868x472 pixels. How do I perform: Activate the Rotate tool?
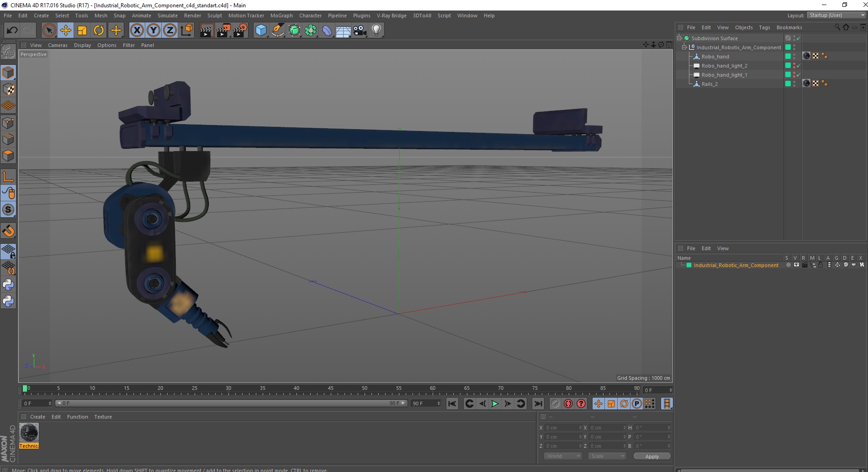pyautogui.click(x=99, y=31)
